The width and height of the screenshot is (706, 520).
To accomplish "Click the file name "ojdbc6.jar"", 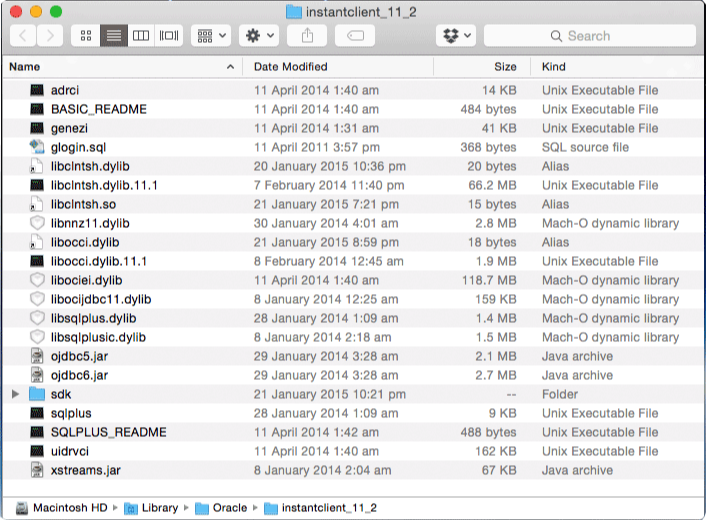I will [x=79, y=375].
